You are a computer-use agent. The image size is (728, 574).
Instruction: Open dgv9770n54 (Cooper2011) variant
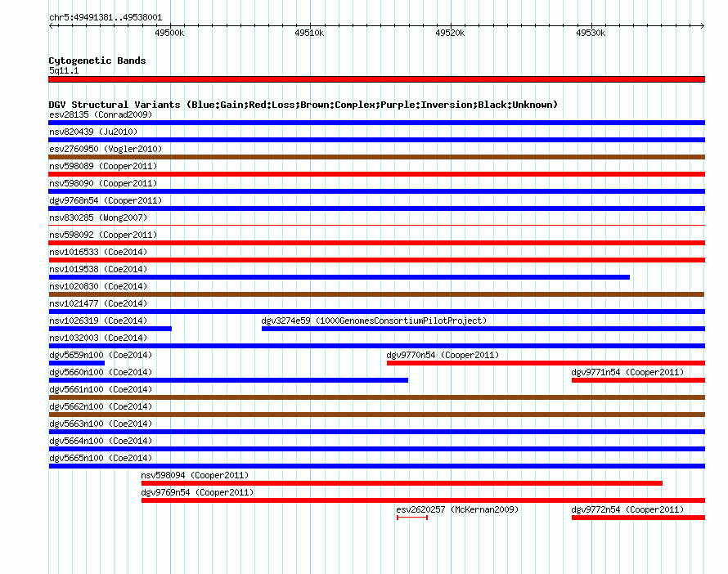pos(443,355)
